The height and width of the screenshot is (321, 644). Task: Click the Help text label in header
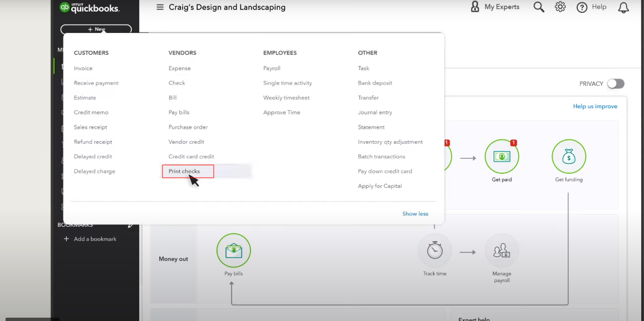pos(599,7)
